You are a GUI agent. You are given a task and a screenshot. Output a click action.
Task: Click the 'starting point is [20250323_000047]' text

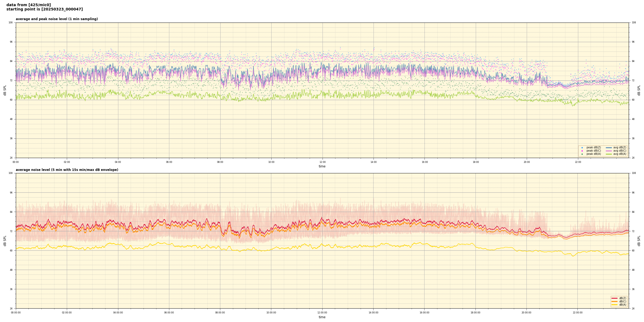[45, 9]
